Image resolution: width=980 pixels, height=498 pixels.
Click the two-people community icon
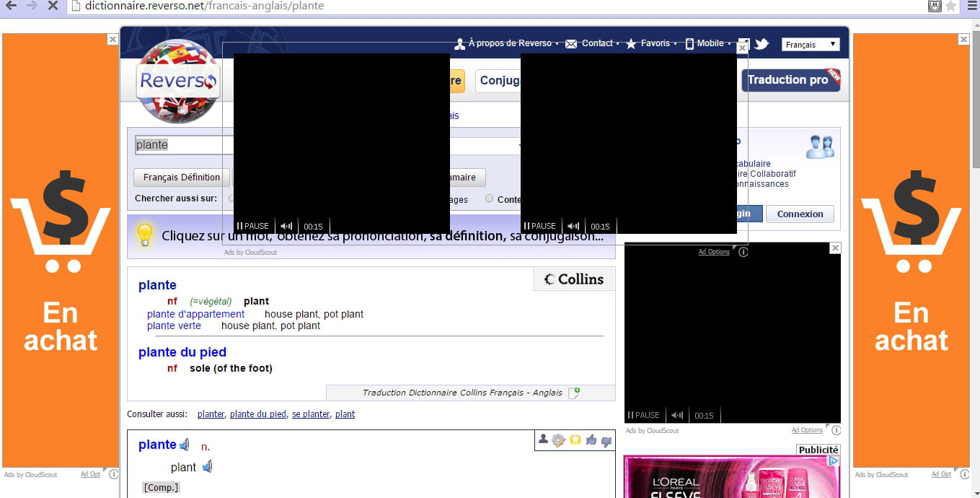[820, 147]
